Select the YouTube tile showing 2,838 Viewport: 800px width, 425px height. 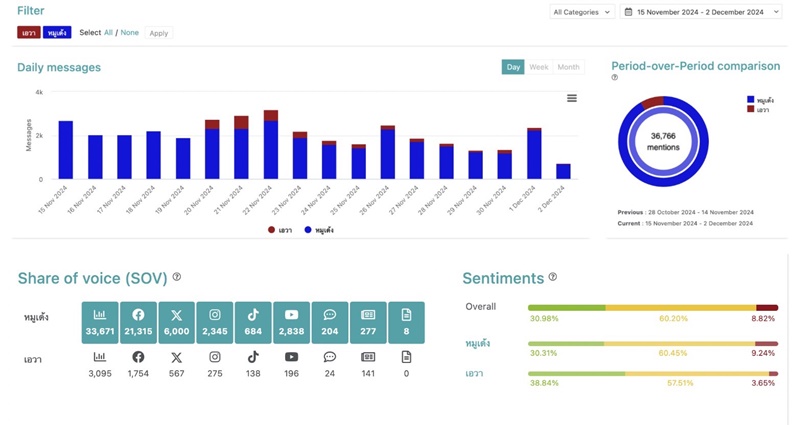coord(291,322)
